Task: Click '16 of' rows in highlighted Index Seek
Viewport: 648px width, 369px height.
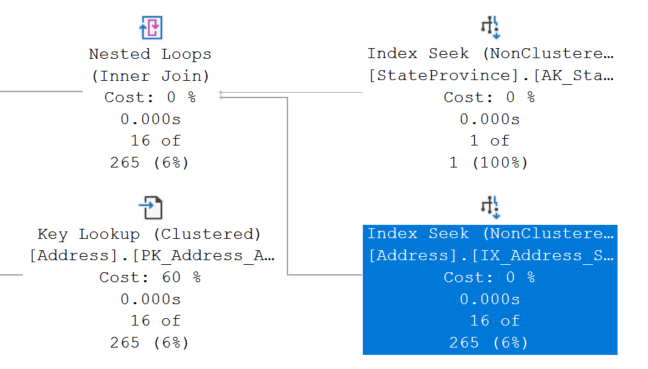Action: [495, 321]
